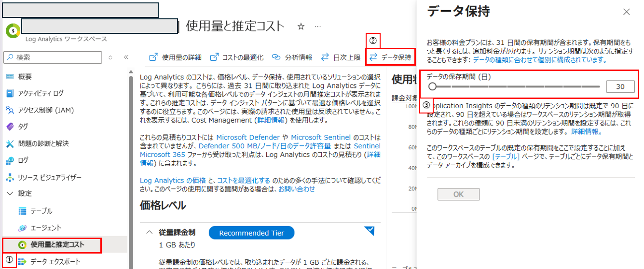This screenshot has width=644, height=269.
Task: Open Log Analytics の価格 link
Action: click(x=173, y=181)
